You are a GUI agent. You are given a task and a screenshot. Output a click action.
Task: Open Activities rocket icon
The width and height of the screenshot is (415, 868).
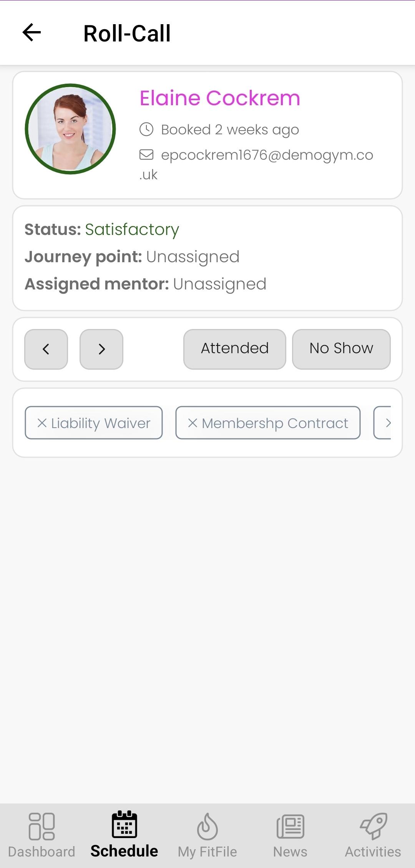373,826
